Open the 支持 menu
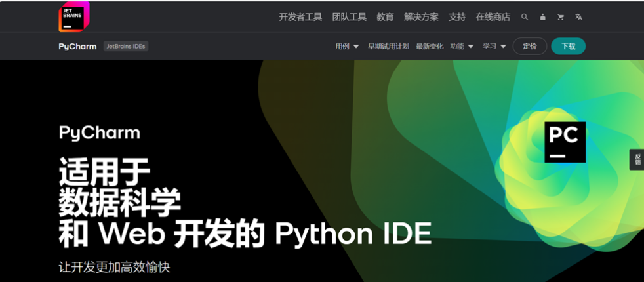 click(x=457, y=17)
